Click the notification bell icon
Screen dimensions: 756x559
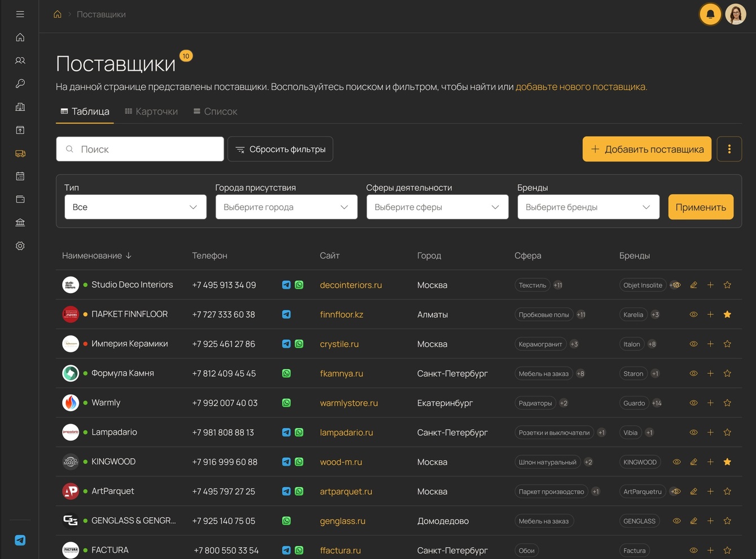point(710,14)
